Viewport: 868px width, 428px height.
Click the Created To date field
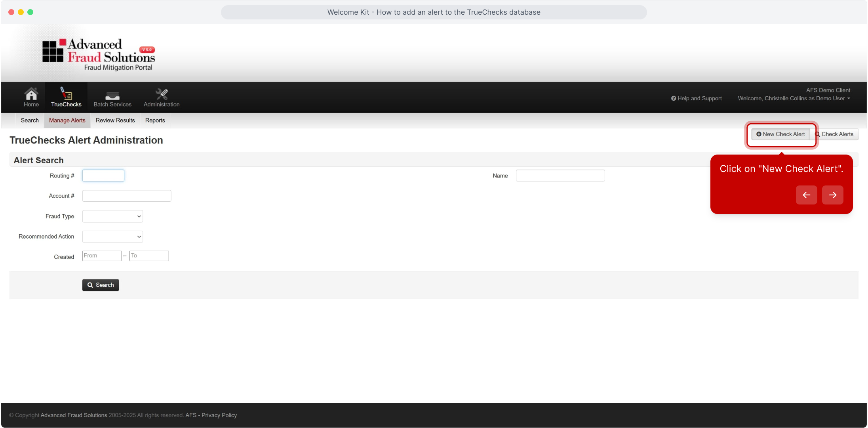pos(149,256)
